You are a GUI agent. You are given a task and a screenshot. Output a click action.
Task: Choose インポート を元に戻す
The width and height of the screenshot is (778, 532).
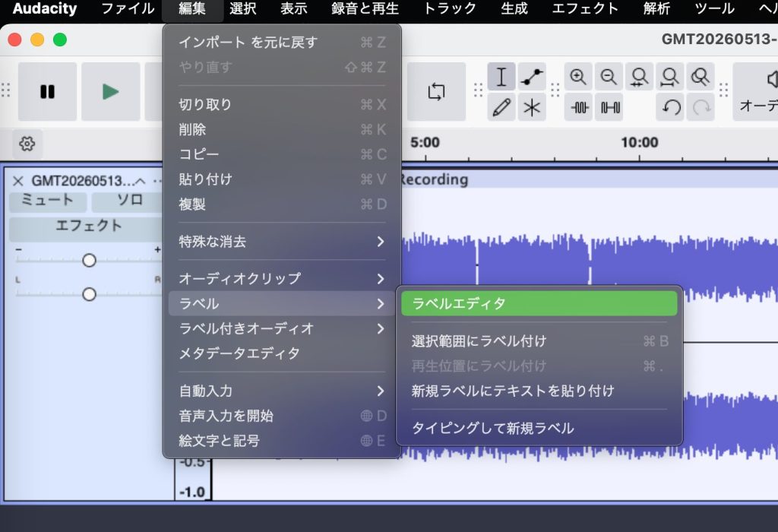tap(282, 43)
